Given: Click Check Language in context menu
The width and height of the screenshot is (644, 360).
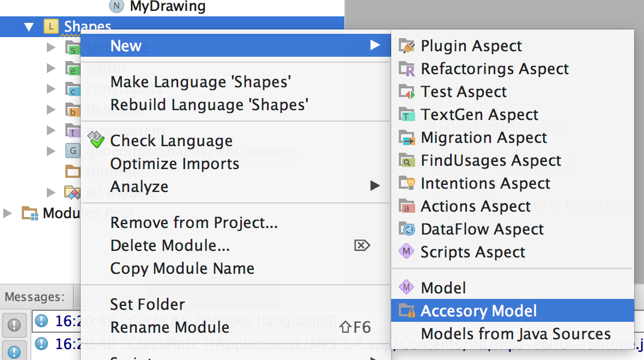Looking at the screenshot, I should [171, 141].
